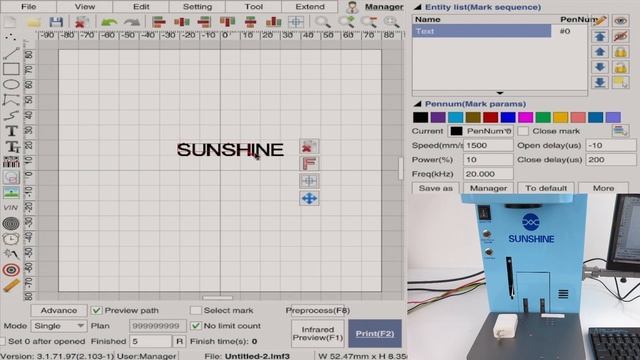Open the Mode Single dropdown
Image resolution: width=640 pixels, height=360 pixels.
click(x=59, y=326)
